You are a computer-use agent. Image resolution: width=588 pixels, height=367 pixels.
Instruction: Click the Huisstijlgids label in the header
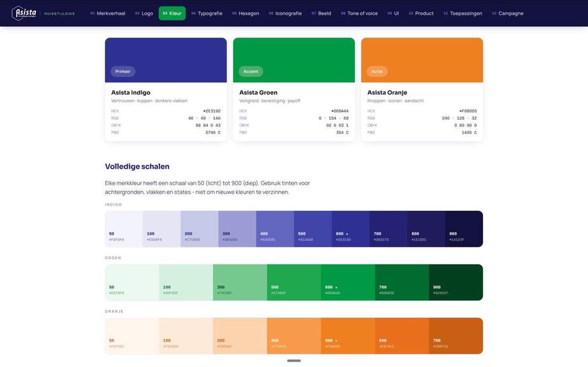pyautogui.click(x=59, y=13)
